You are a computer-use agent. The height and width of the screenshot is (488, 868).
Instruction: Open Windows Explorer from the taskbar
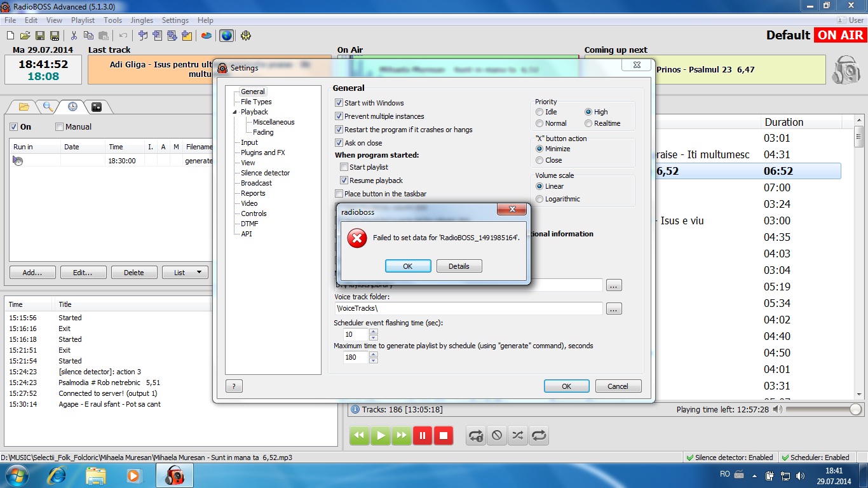96,475
